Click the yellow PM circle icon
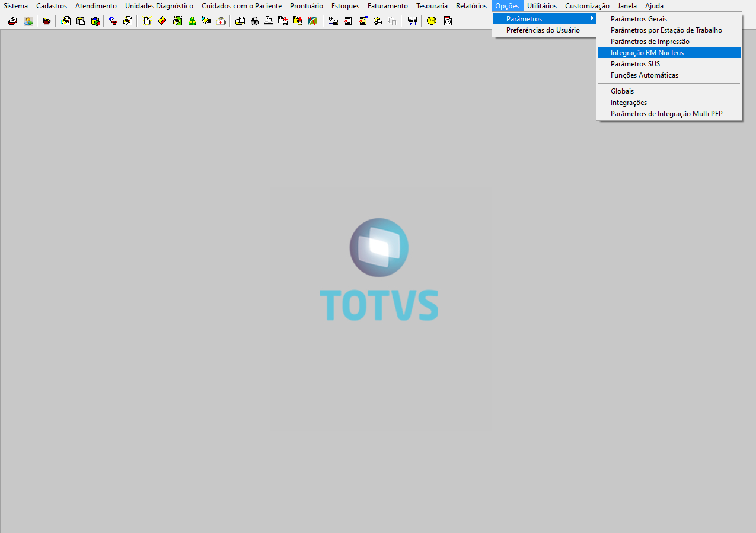 click(x=432, y=21)
